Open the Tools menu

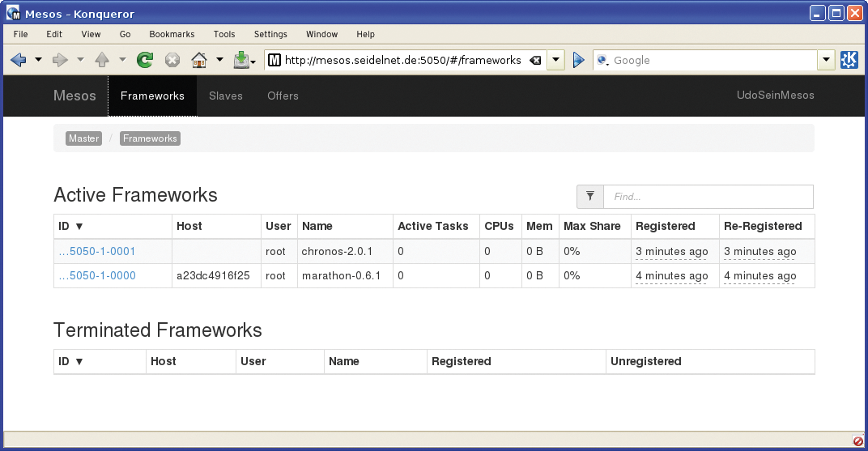click(224, 34)
